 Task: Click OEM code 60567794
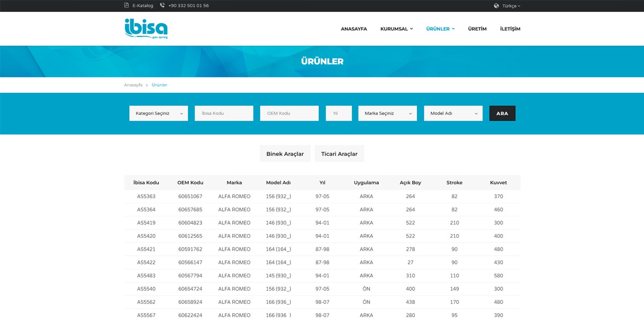click(191, 275)
